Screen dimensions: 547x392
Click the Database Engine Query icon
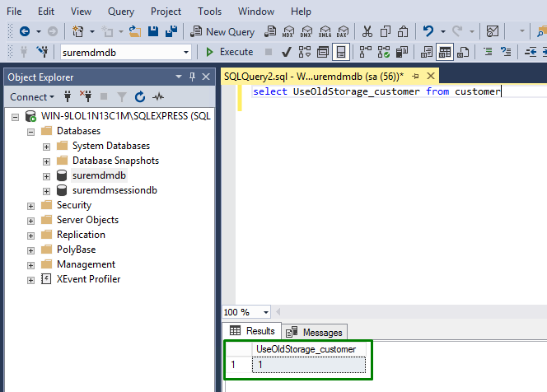click(270, 32)
